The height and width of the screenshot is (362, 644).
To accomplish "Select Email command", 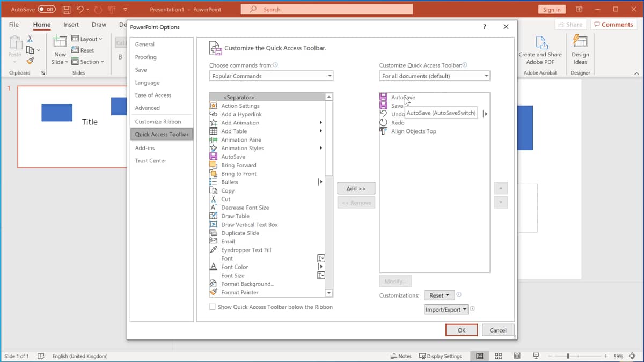I will [x=267, y=242].
